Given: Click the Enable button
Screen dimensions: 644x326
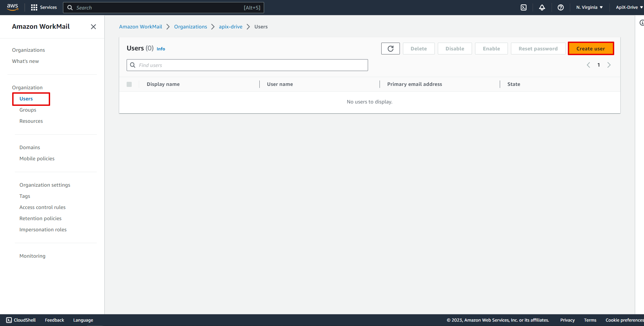Looking at the screenshot, I should point(491,49).
